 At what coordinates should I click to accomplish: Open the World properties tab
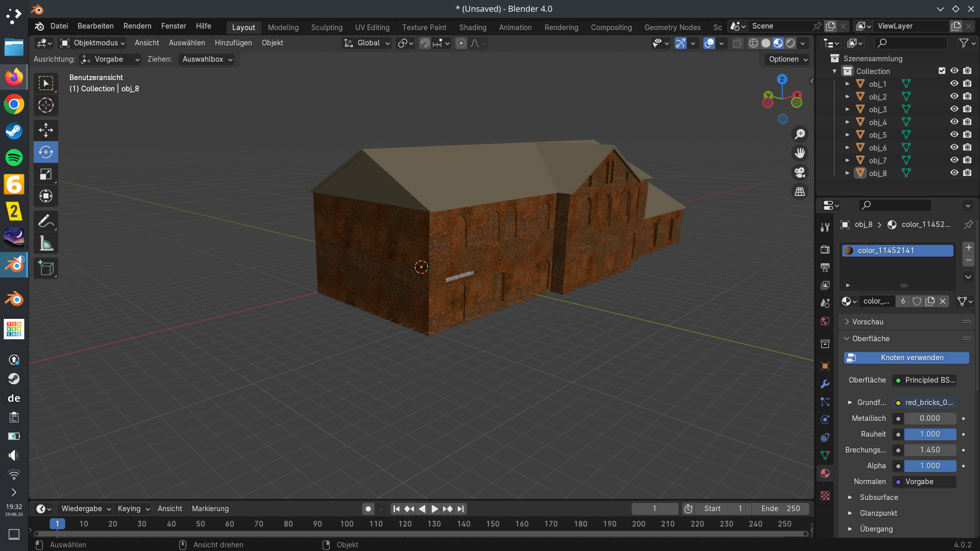[x=825, y=321]
